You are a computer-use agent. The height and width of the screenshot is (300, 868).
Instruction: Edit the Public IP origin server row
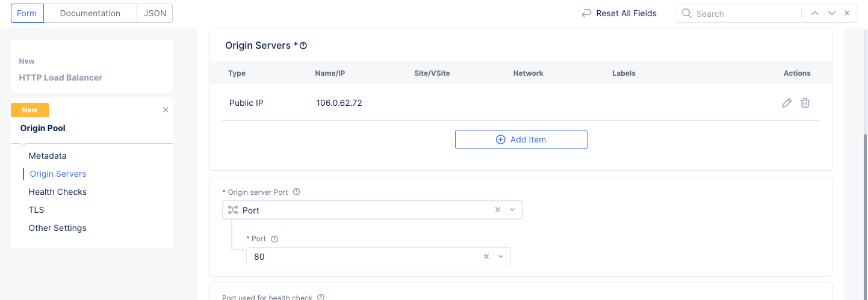786,103
